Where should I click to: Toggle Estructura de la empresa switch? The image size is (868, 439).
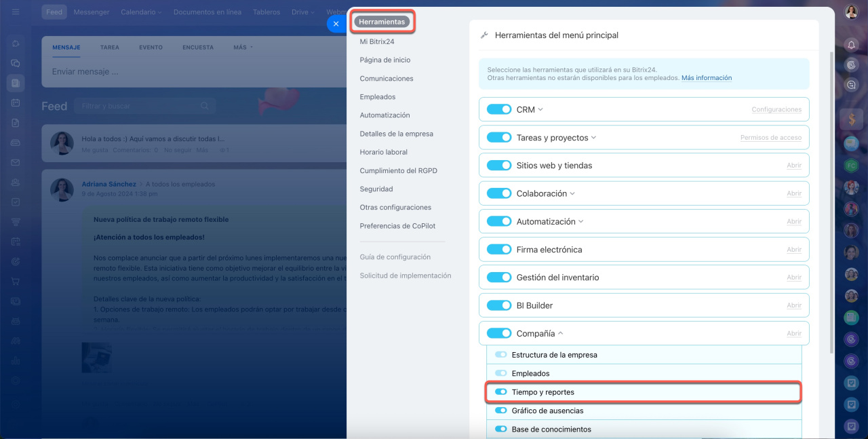[x=501, y=355]
